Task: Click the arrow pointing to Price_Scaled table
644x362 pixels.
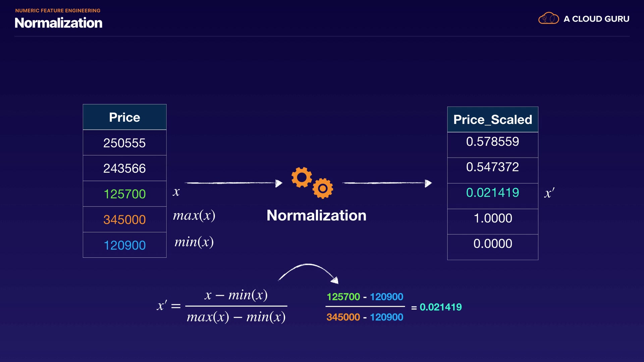Action: pyautogui.click(x=387, y=183)
